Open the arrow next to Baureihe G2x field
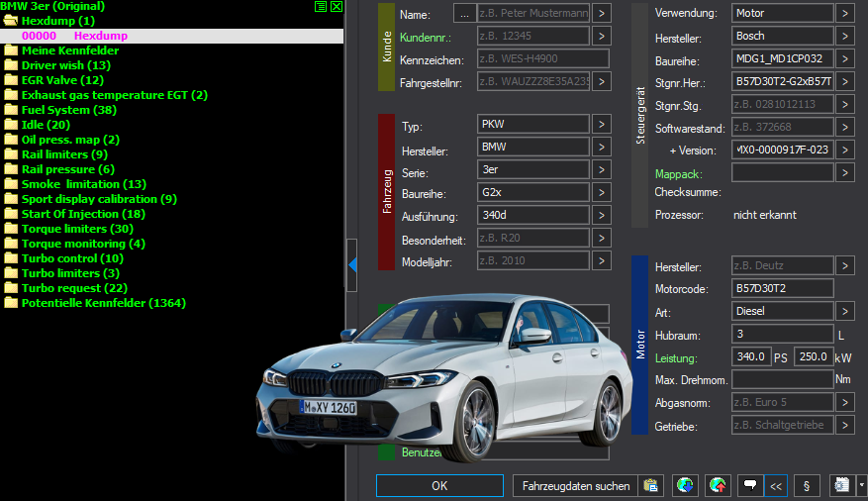 click(x=602, y=192)
